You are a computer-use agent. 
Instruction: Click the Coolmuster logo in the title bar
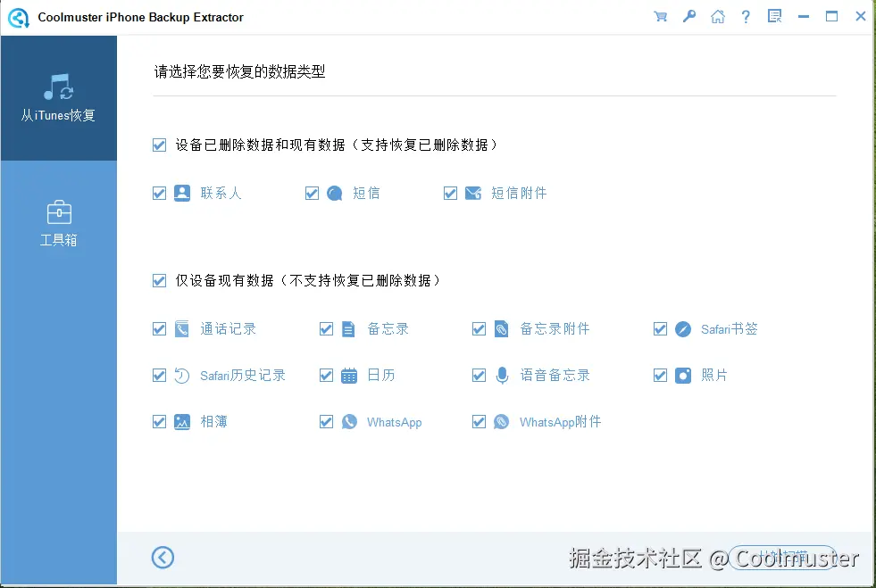point(19,16)
